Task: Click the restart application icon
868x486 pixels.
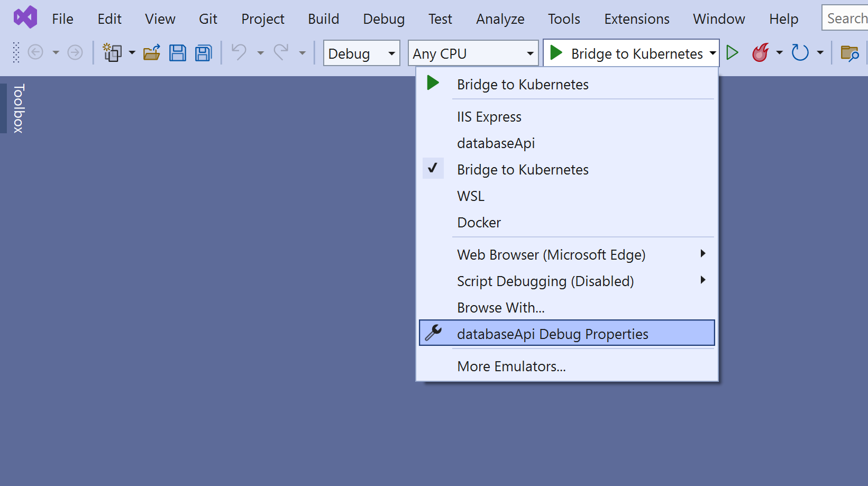Action: pos(800,53)
